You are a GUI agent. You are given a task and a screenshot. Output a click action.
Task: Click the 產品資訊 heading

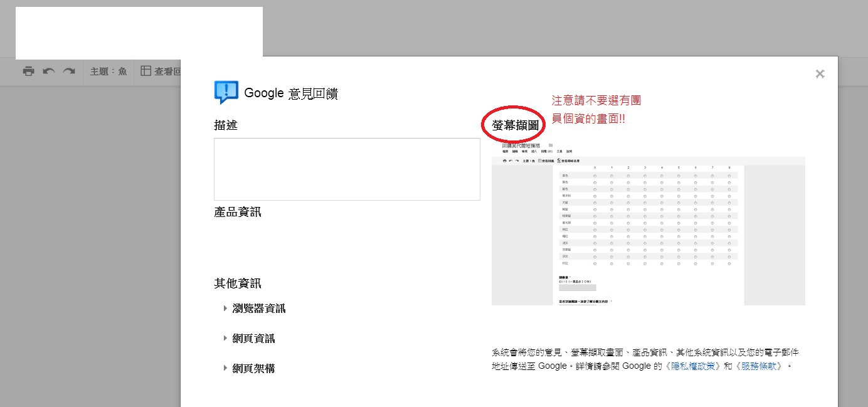point(238,213)
